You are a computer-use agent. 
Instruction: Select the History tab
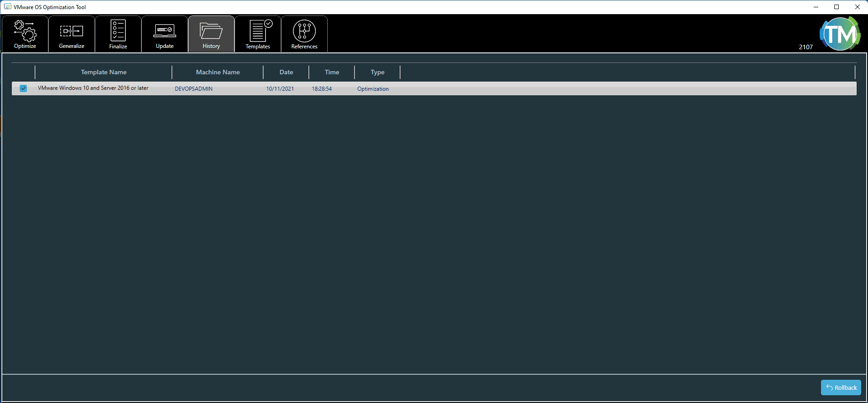tap(211, 34)
